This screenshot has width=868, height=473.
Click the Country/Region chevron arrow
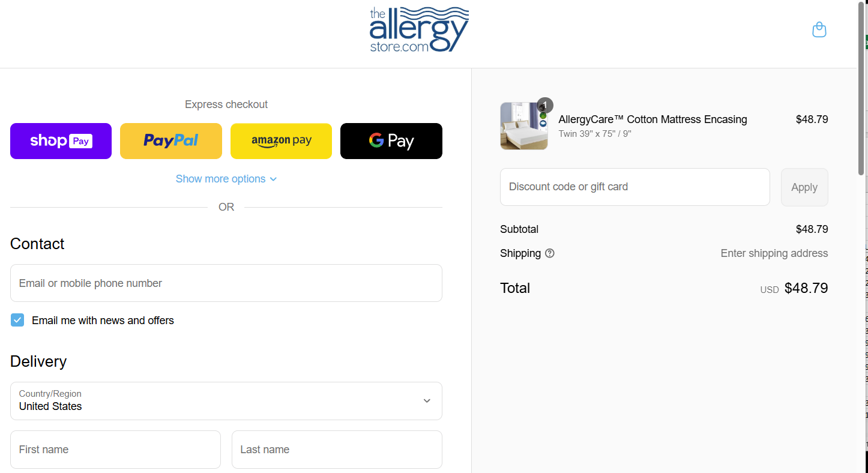pos(427,401)
